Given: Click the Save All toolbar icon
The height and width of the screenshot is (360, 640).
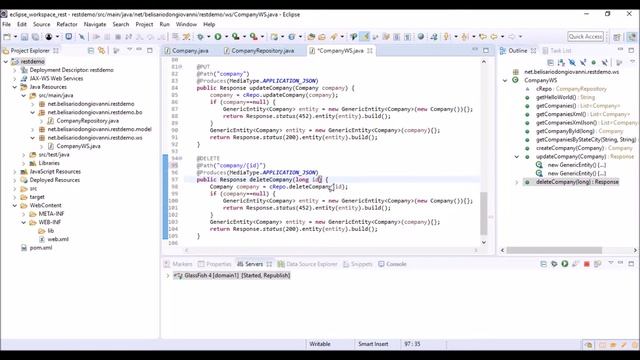Looking at the screenshot, I should pyautogui.click(x=36, y=37).
